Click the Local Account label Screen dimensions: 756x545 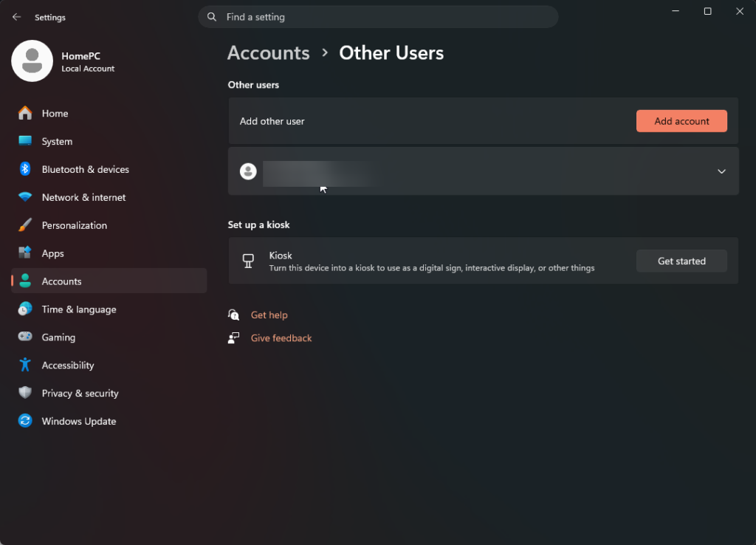88,69
